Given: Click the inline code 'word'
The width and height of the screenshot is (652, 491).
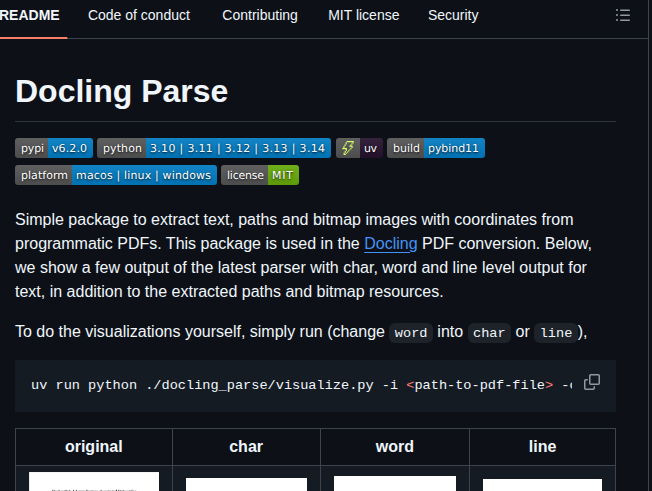Looking at the screenshot, I should click(411, 333).
